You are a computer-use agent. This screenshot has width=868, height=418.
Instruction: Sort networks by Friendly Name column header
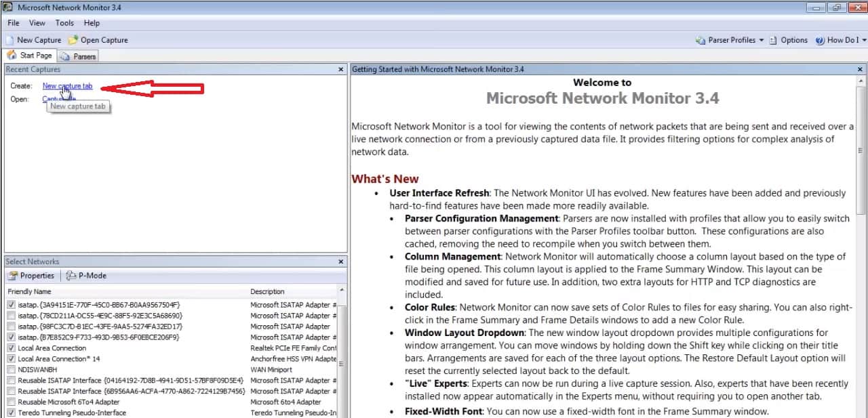tap(126, 291)
